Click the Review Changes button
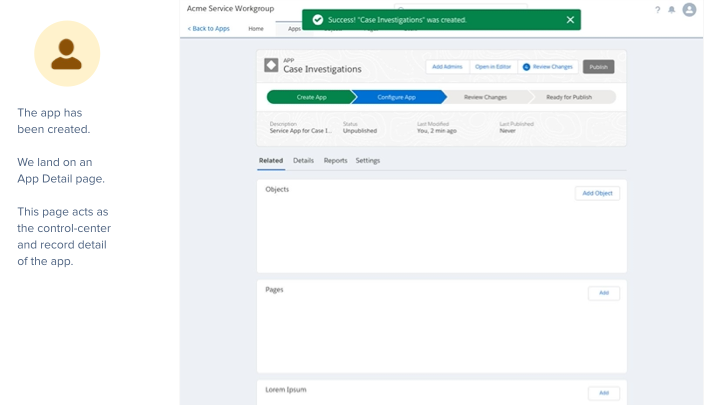Image resolution: width=720 pixels, height=405 pixels. 547,67
